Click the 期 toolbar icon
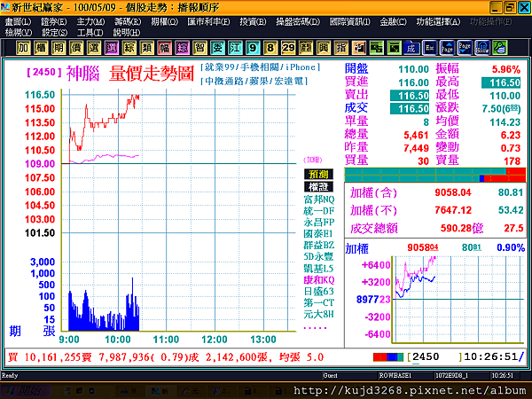 coord(59,48)
